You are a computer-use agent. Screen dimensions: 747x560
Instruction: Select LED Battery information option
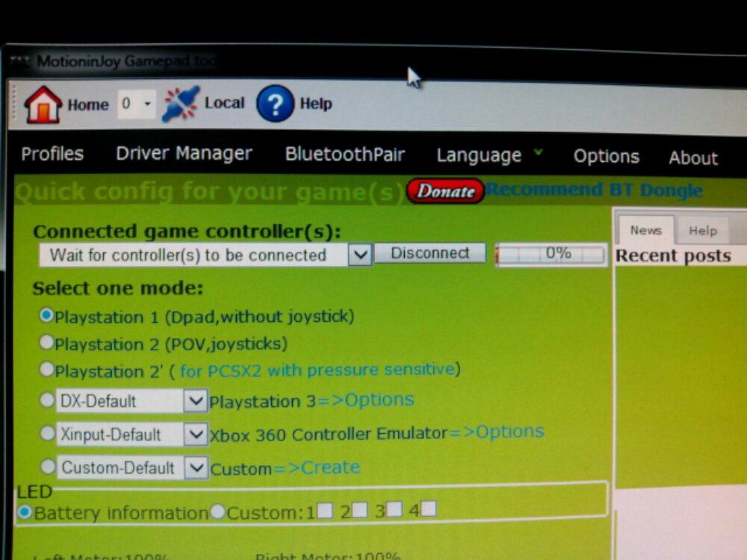click(x=25, y=512)
